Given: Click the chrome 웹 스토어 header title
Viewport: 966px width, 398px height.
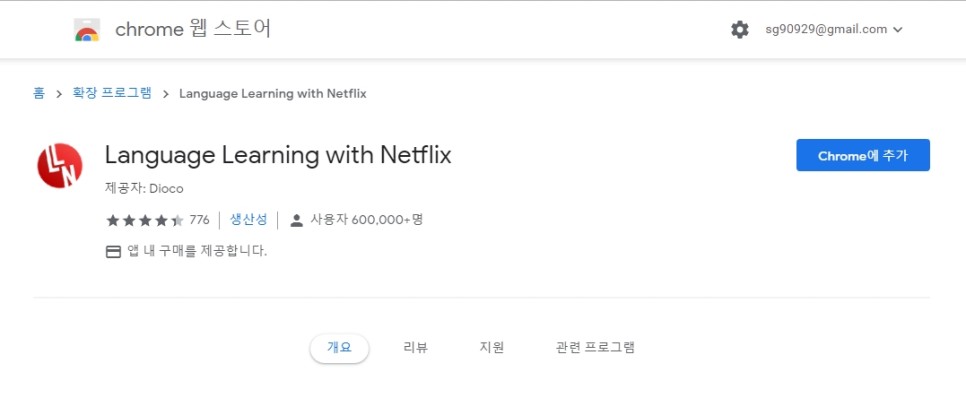Looking at the screenshot, I should [193, 29].
